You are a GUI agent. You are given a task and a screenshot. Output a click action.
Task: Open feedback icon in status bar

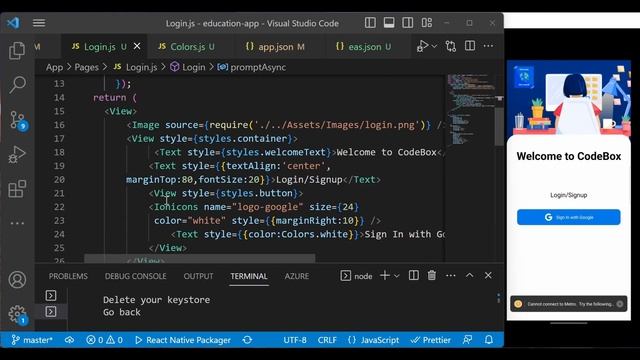tap(468, 340)
